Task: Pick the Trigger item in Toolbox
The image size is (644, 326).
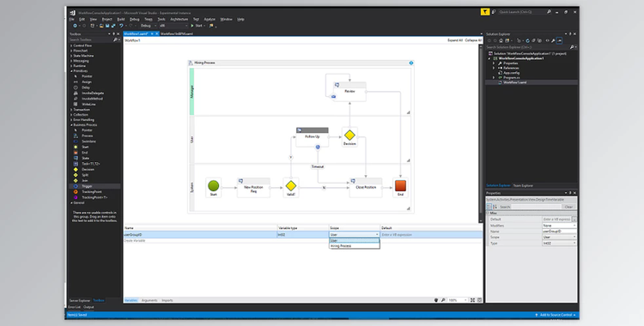Action: click(x=87, y=186)
